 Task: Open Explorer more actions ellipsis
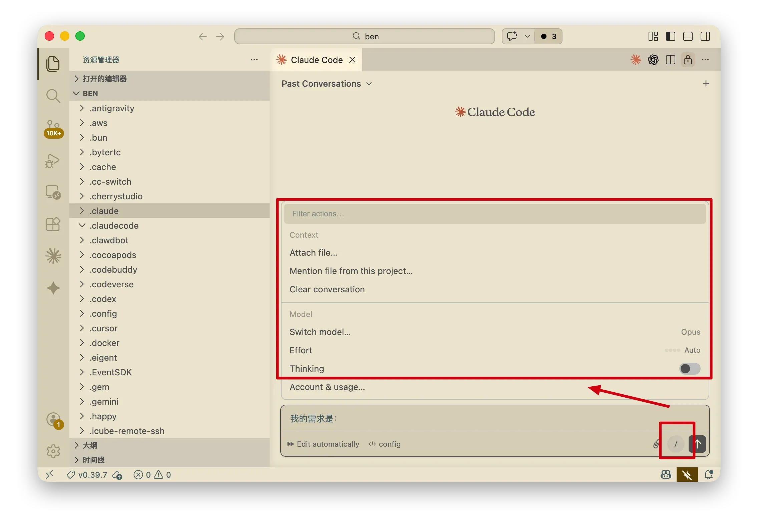click(x=254, y=60)
